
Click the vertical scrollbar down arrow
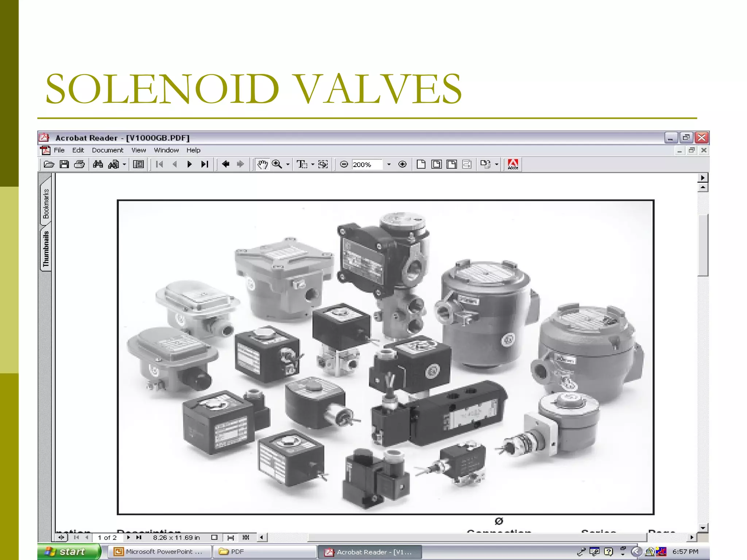pos(703,528)
